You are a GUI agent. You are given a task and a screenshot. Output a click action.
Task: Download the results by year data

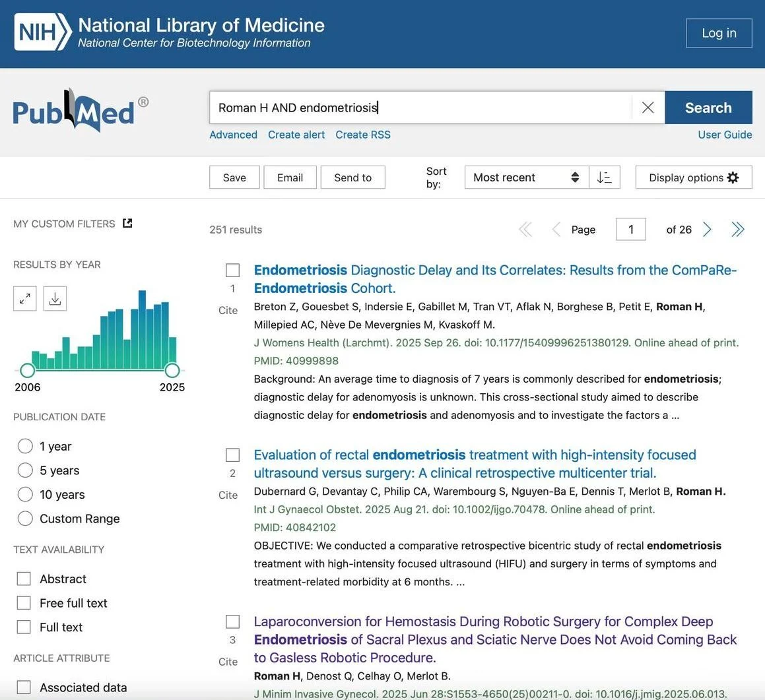pyautogui.click(x=55, y=299)
